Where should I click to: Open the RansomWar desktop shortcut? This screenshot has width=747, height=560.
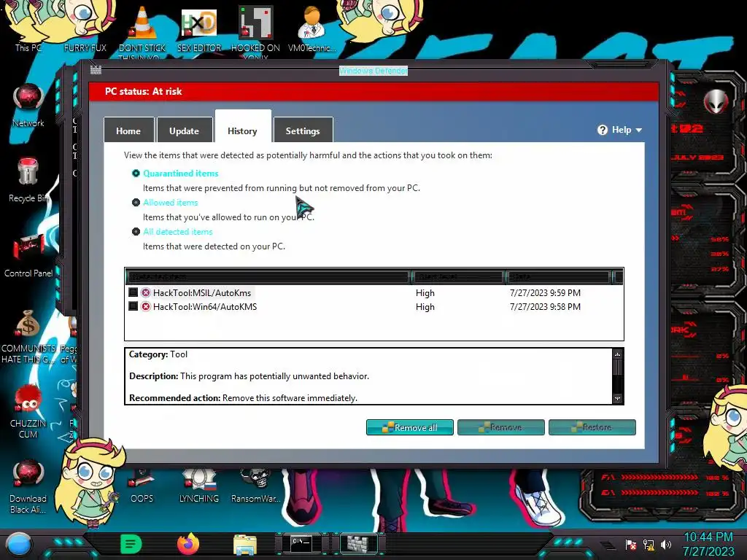(255, 486)
